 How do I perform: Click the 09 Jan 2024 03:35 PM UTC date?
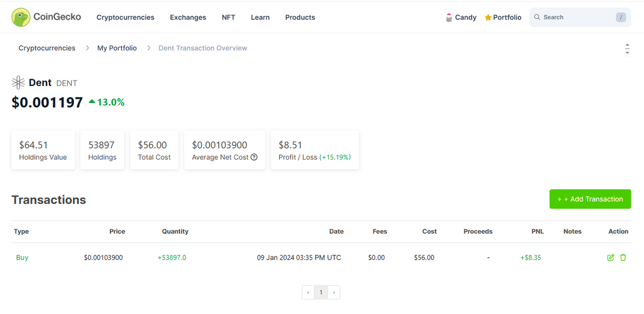(x=299, y=258)
